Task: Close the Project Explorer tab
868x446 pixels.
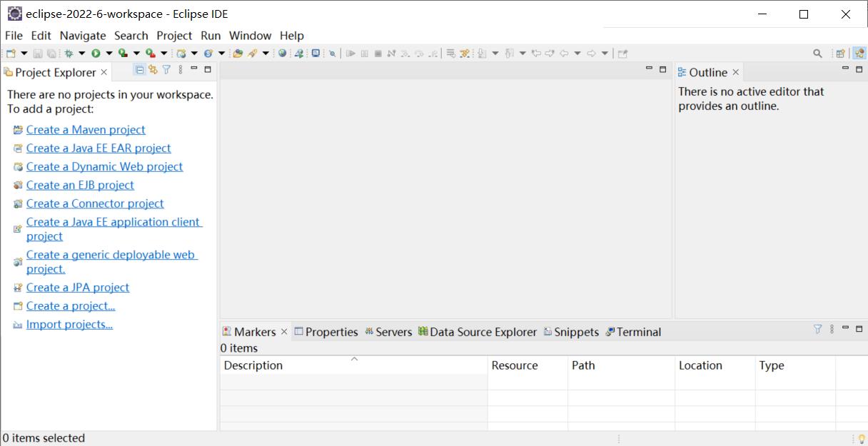Action: click(104, 72)
